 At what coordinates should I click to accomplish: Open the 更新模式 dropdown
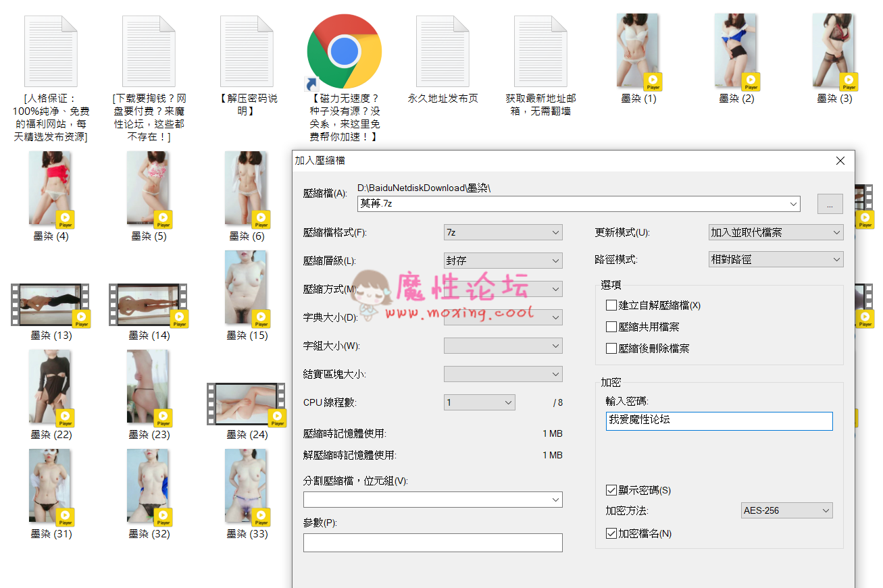coord(776,232)
